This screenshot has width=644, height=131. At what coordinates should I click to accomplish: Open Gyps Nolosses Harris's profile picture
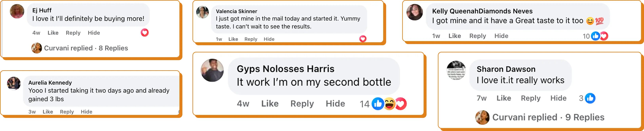point(212,70)
